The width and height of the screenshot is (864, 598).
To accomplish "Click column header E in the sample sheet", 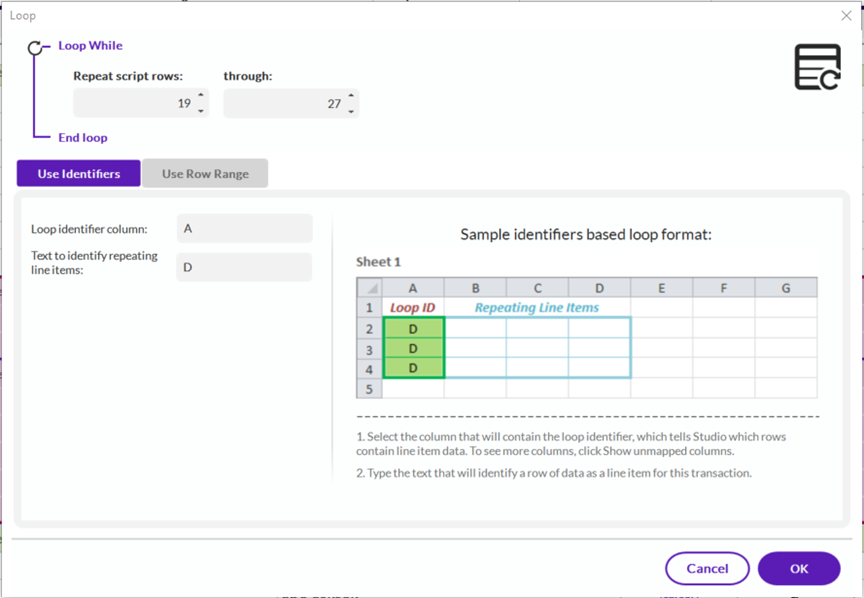I will pyautogui.click(x=661, y=288).
